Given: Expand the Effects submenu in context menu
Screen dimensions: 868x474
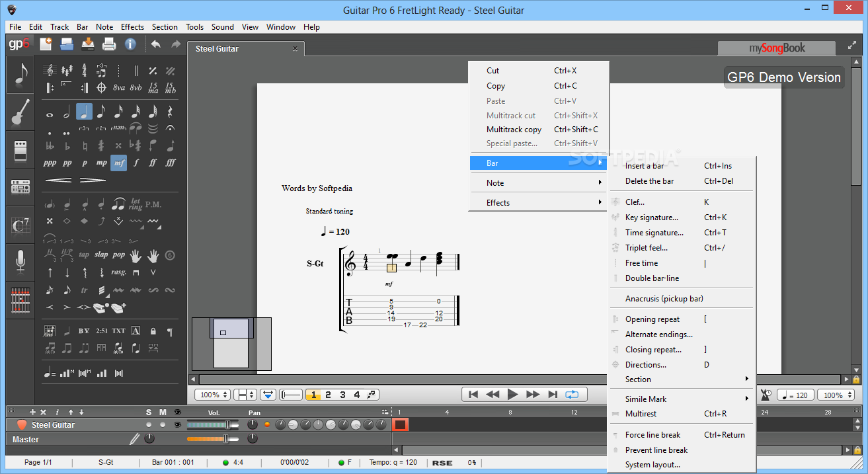Looking at the screenshot, I should click(538, 203).
